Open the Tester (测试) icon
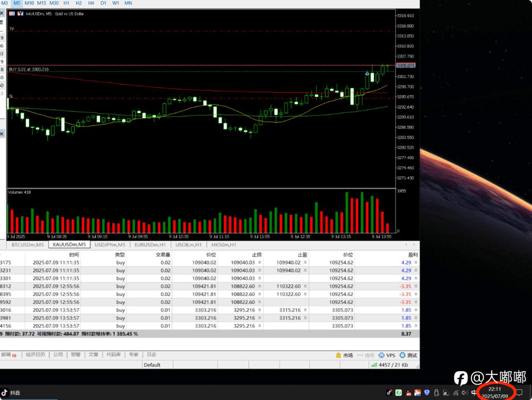Screen dimensions: 532x400 pyautogui.click(x=402, y=355)
